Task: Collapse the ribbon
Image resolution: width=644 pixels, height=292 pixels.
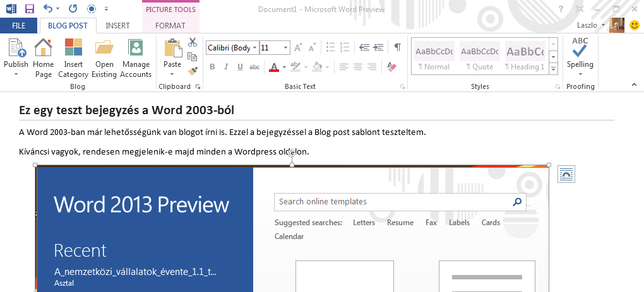Action: (x=634, y=85)
